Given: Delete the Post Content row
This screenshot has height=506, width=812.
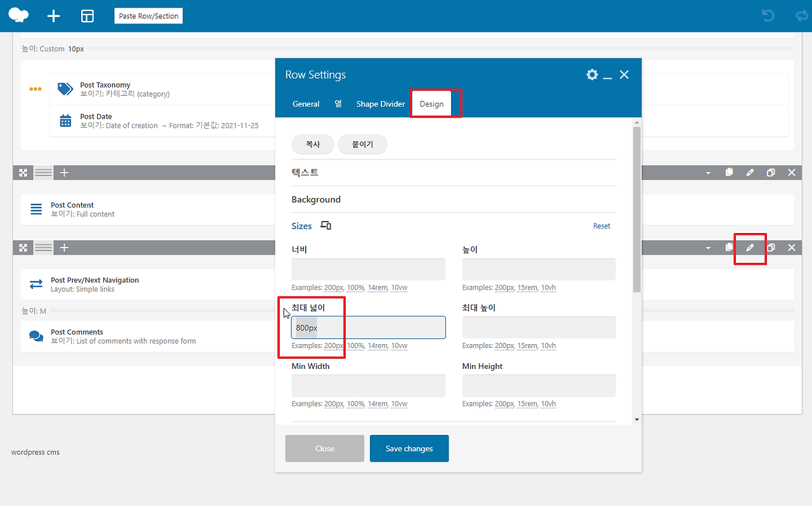Looking at the screenshot, I should click(x=792, y=173).
